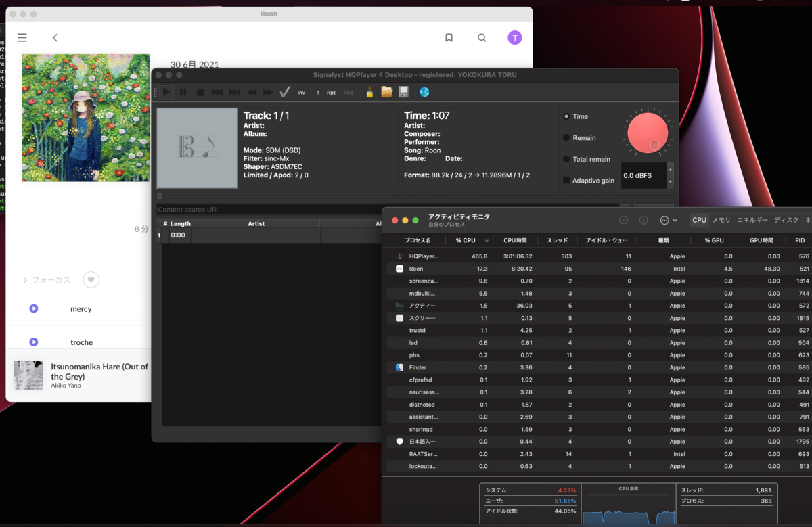Open the purple T profile avatar in Roon
812x527 pixels.
click(x=515, y=38)
